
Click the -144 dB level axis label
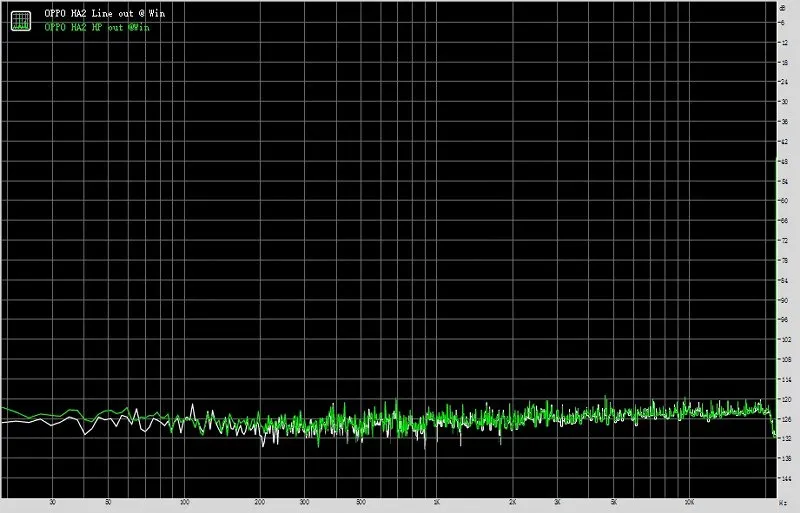pos(784,479)
